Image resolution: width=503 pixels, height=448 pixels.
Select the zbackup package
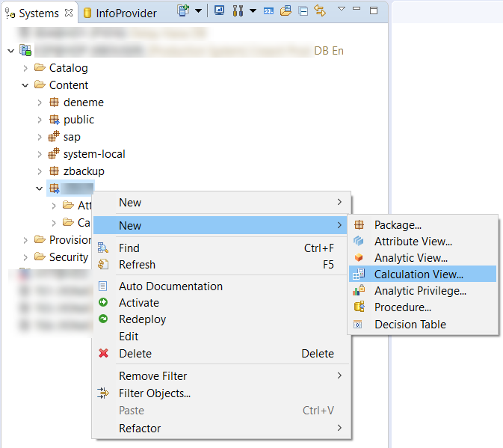(x=77, y=171)
